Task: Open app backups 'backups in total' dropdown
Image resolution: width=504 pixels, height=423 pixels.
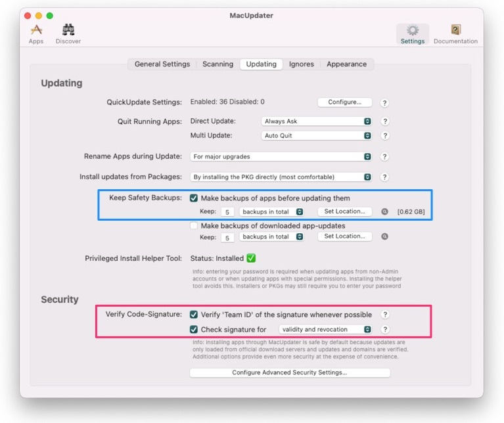Action: click(x=271, y=212)
